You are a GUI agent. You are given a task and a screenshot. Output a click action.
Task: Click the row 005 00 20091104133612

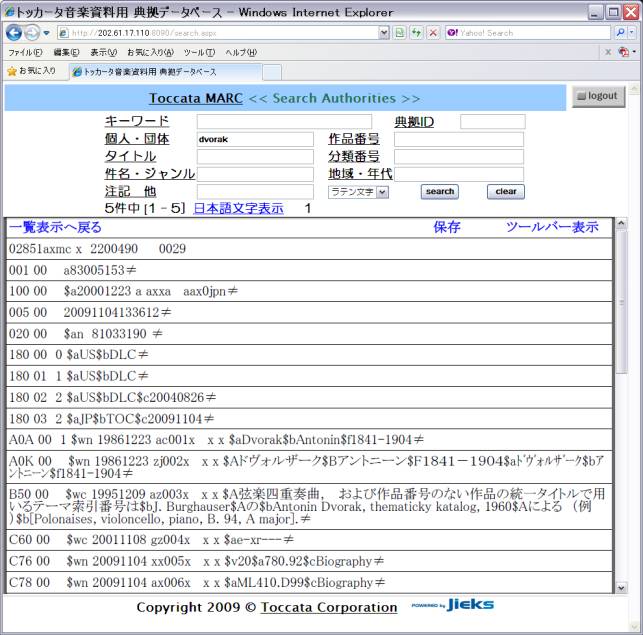pos(309,313)
